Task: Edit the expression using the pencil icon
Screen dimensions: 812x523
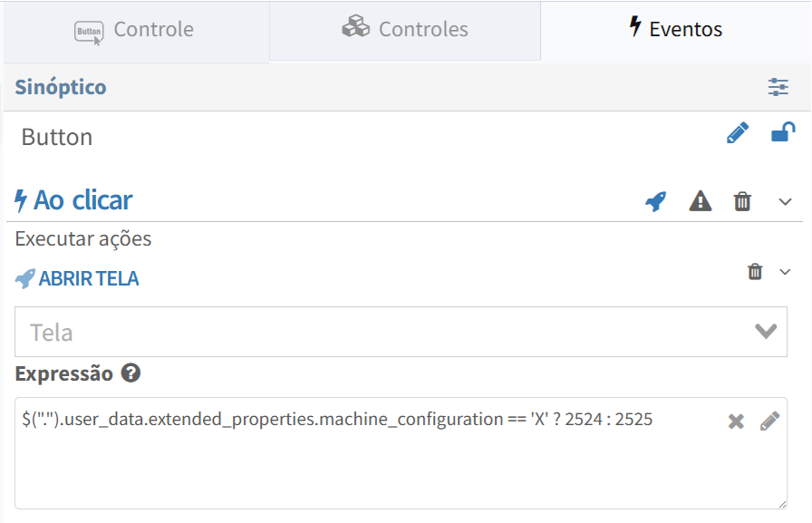Action: point(769,421)
